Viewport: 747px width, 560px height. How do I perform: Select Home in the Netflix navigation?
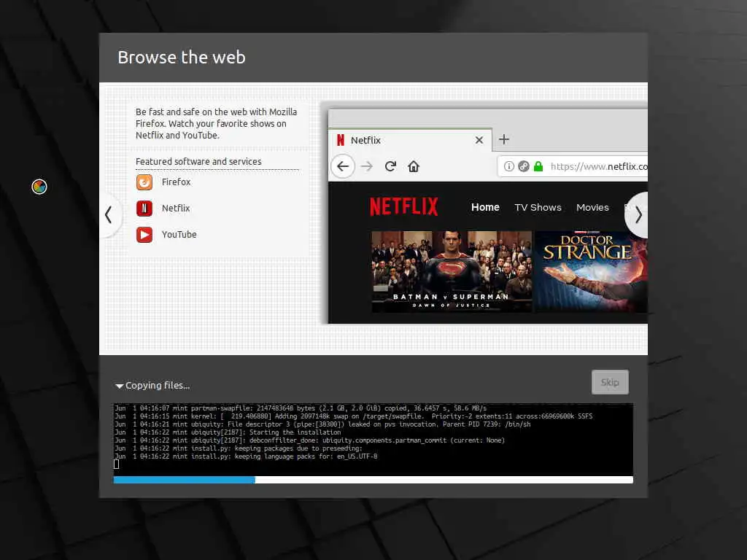click(x=485, y=207)
